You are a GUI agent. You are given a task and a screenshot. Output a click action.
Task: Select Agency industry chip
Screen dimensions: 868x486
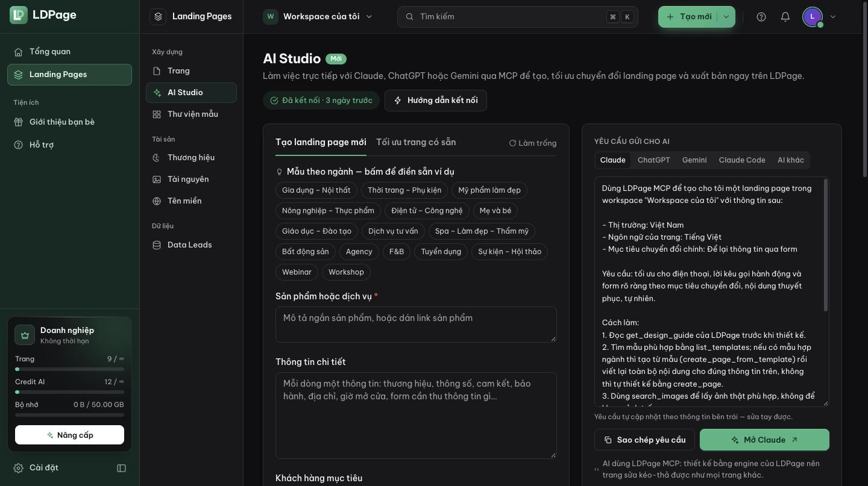[359, 252]
